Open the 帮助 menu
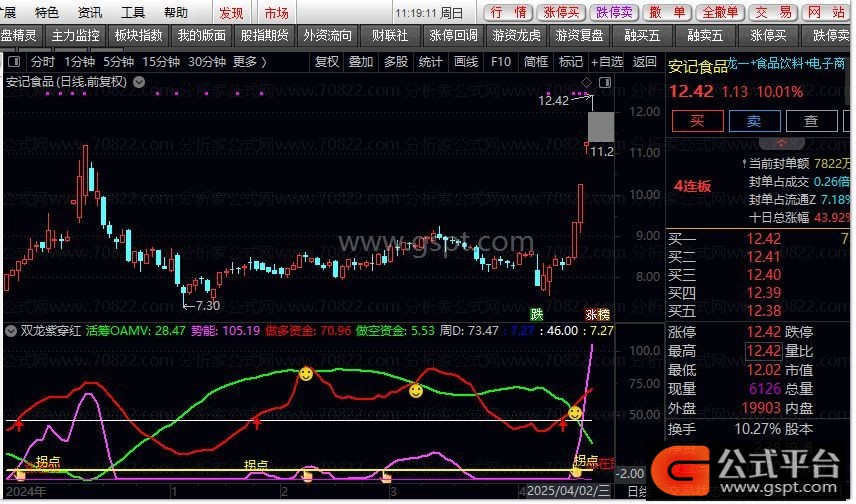This screenshot has width=856, height=504. [176, 12]
